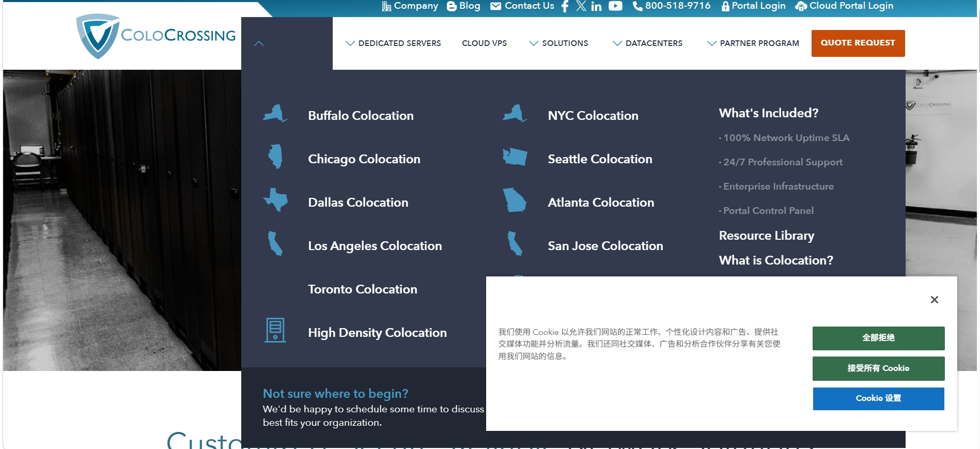Viewport: 980px width, 449px height.
Task: Open the blue Cookie 设置 settings button
Action: (878, 398)
